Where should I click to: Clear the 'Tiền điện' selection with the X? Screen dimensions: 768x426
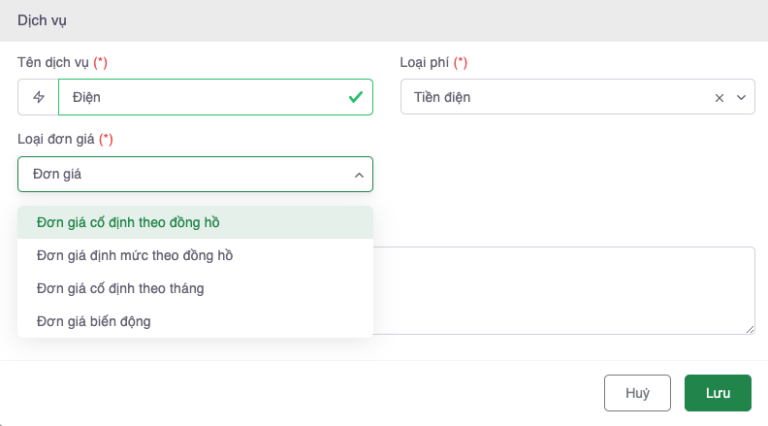[719, 97]
